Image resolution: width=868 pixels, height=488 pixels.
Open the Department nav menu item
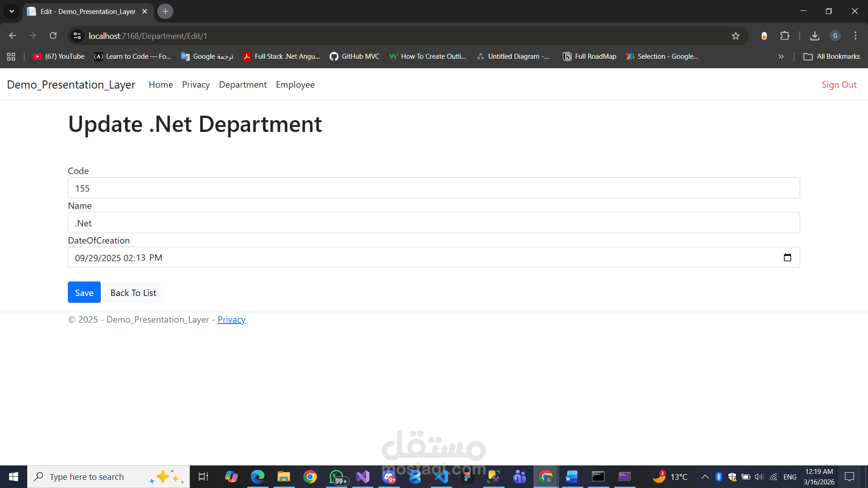coord(243,84)
